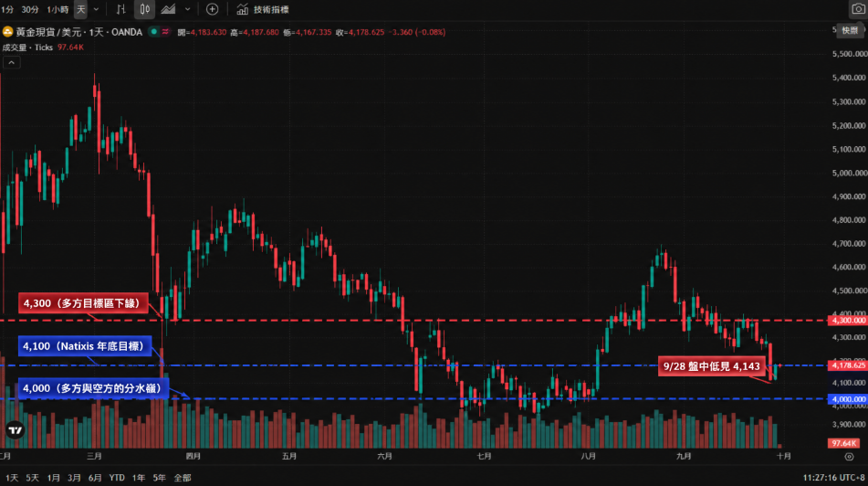Click the TradingView logo

click(16, 430)
